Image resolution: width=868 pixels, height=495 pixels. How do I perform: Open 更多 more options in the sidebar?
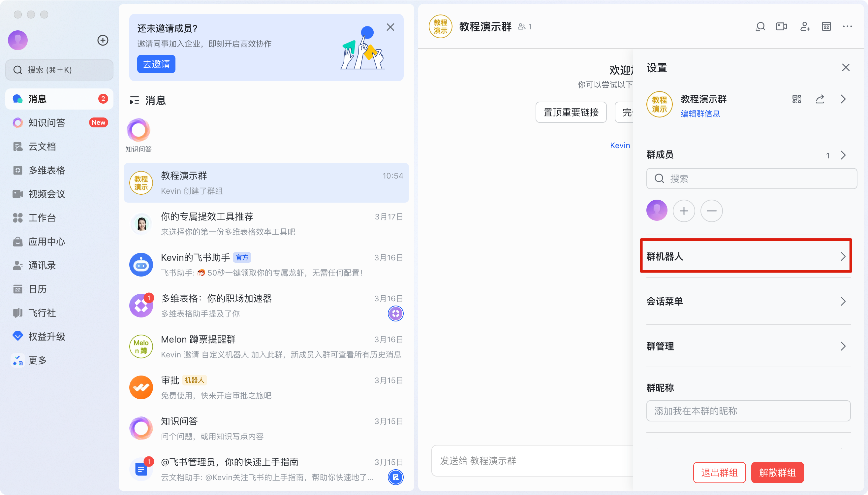pyautogui.click(x=59, y=360)
